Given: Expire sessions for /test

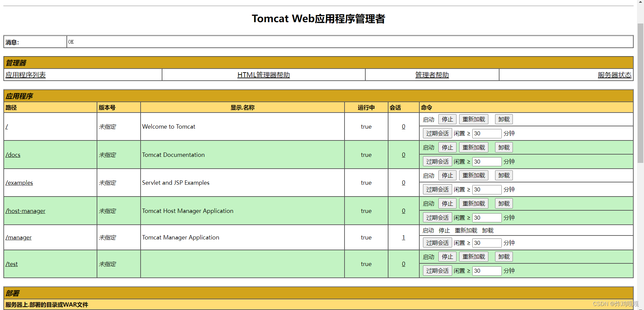Looking at the screenshot, I should click(437, 271).
